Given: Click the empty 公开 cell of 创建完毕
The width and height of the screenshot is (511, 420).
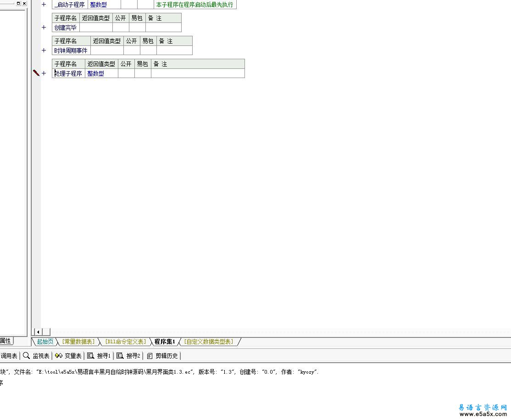Looking at the screenshot, I should 121,28.
